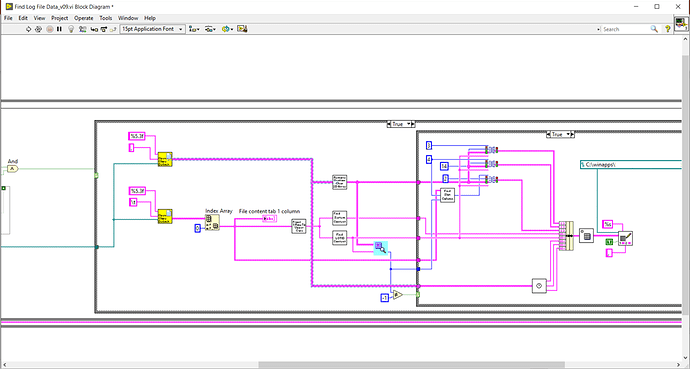Select the Build Array node
The height and width of the screenshot is (369, 690).
566,236
